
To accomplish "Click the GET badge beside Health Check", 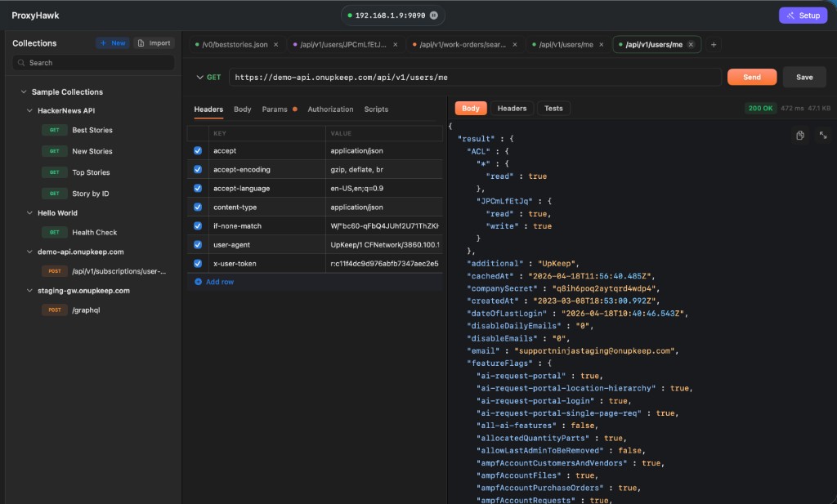I will (55, 233).
